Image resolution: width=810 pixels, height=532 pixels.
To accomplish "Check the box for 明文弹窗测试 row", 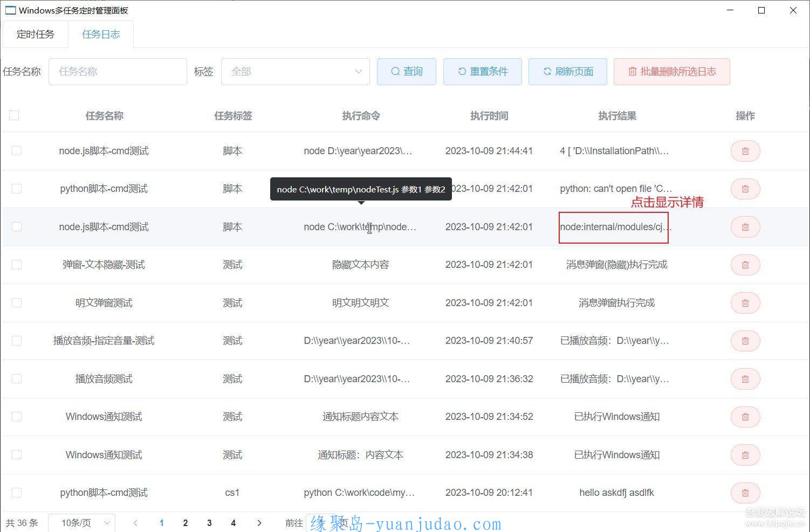I will 17,303.
